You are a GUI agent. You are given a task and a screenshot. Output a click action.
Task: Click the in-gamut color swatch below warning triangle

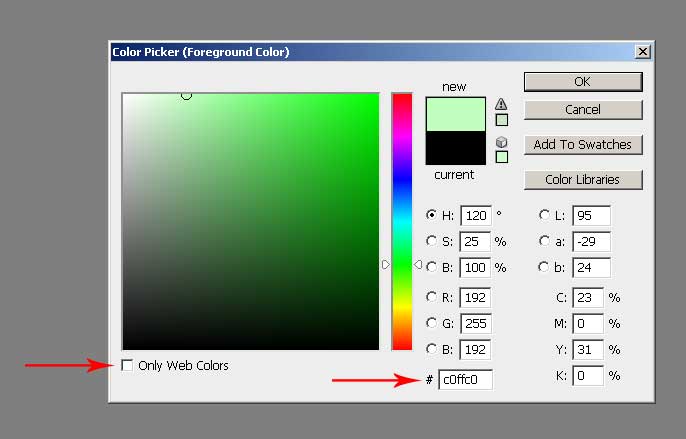(x=501, y=120)
